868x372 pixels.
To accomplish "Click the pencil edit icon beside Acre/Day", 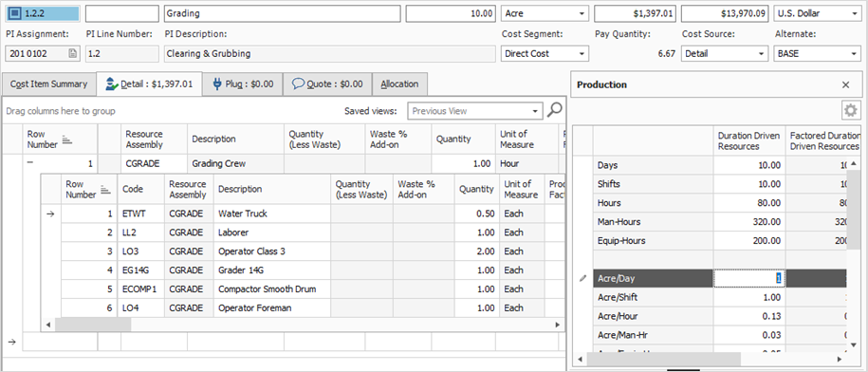I will coord(582,278).
